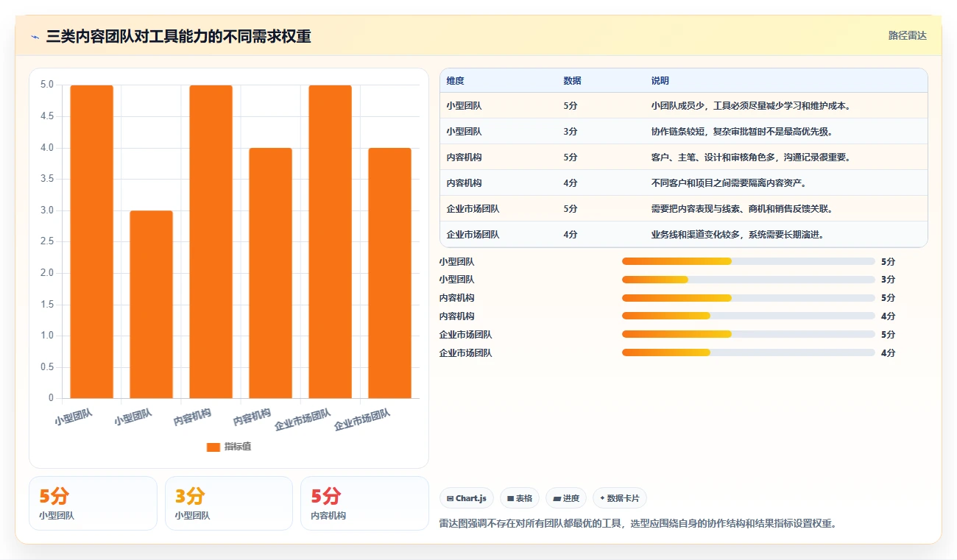The width and height of the screenshot is (957, 560).
Task: Click the 小型团队 progress bar marked 3分
Action: pos(748,280)
